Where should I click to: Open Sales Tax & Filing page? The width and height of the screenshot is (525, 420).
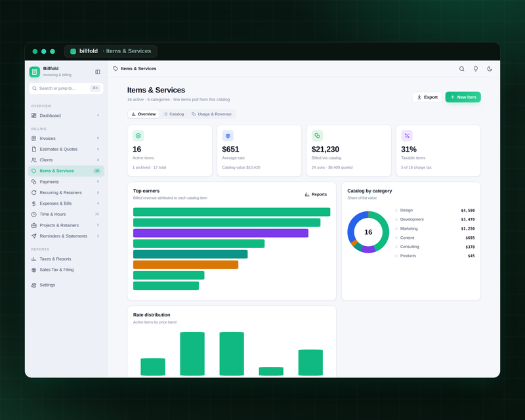click(x=66, y=270)
